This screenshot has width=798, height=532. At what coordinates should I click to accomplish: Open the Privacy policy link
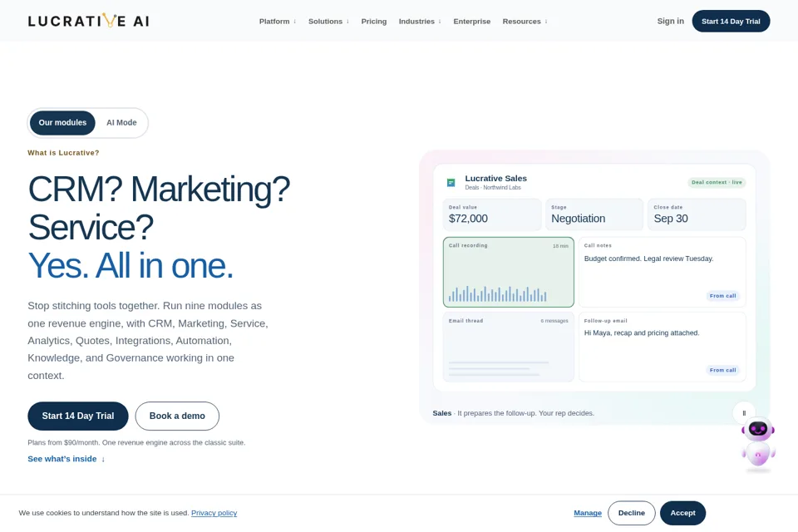pos(214,513)
